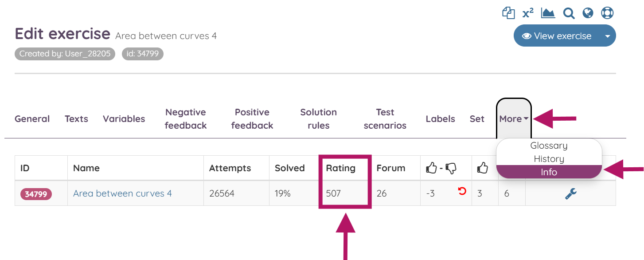Switch to the Variables tab

124,118
